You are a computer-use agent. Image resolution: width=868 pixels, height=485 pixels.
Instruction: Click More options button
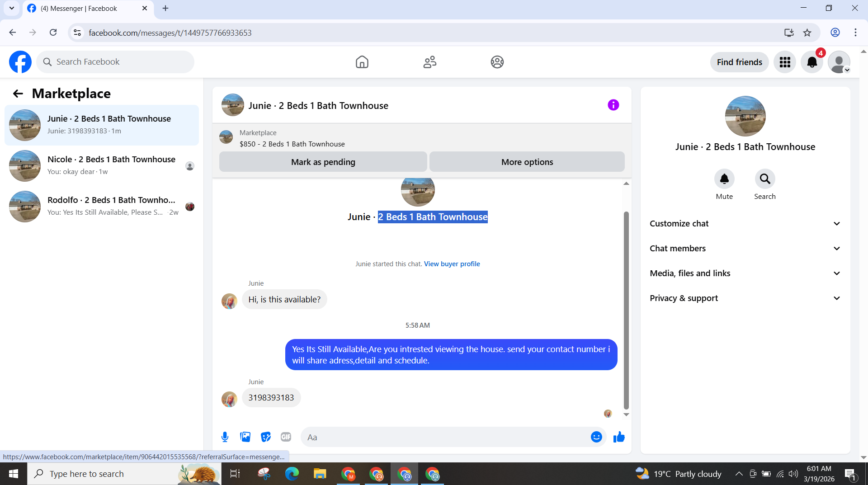(x=527, y=162)
